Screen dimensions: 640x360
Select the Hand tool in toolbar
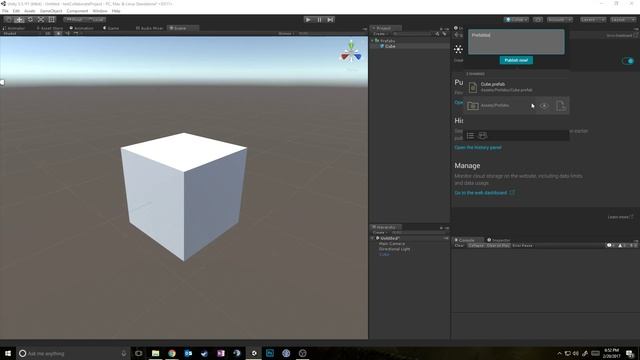tap(8, 19)
